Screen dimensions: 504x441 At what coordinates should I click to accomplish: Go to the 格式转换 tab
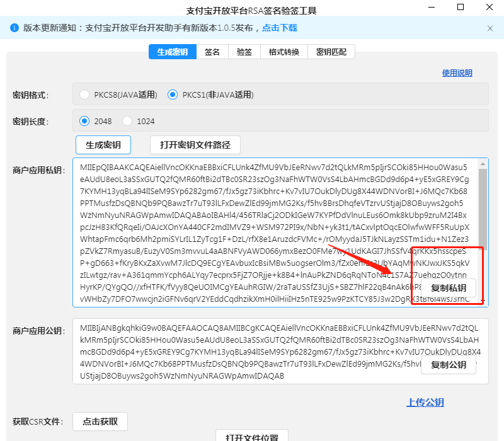coord(284,52)
